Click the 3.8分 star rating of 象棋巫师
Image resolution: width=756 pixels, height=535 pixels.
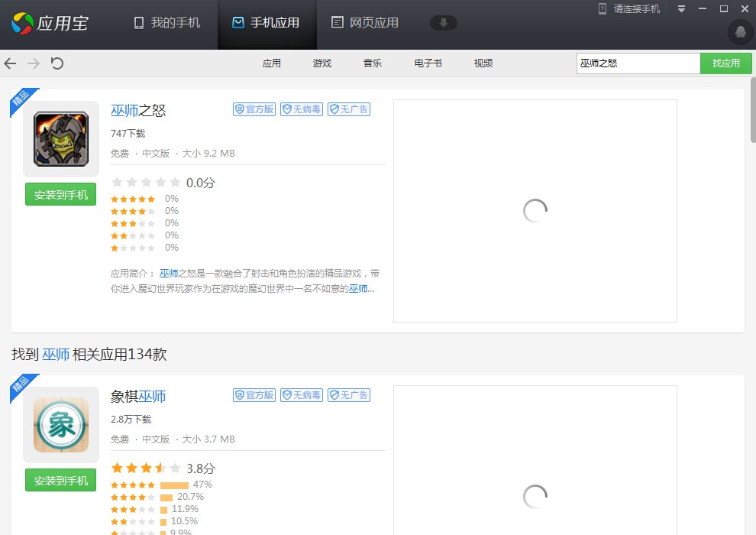click(163, 469)
